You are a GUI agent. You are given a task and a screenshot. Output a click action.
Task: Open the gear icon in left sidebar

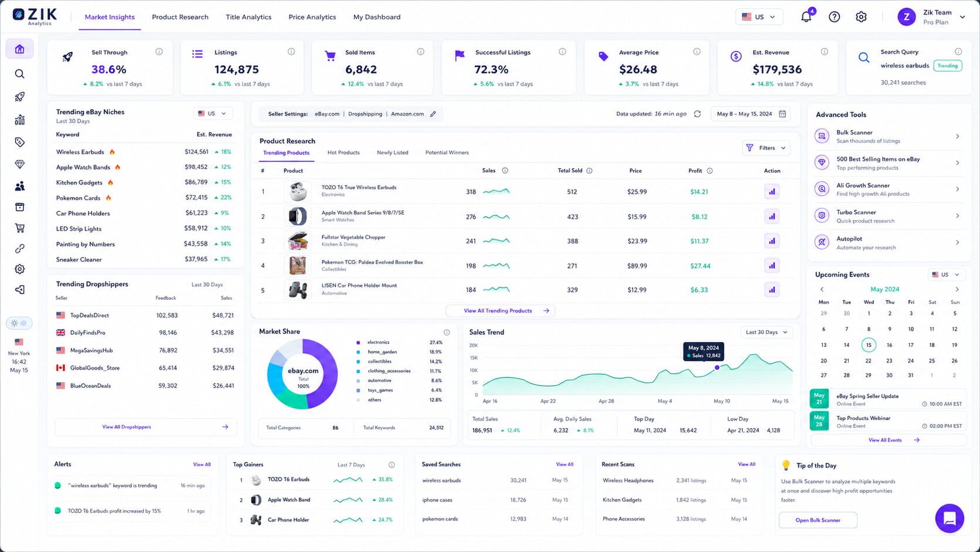coord(19,269)
